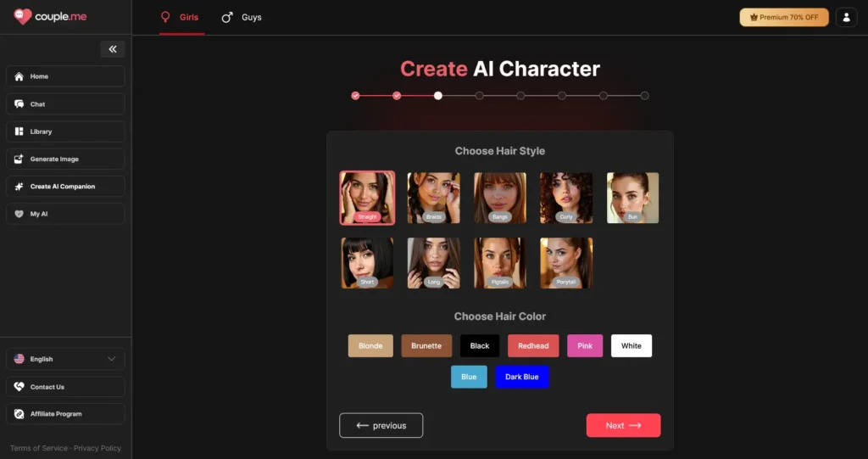Collapse the sidebar with the double-chevron button
868x459 pixels.
[x=113, y=49]
